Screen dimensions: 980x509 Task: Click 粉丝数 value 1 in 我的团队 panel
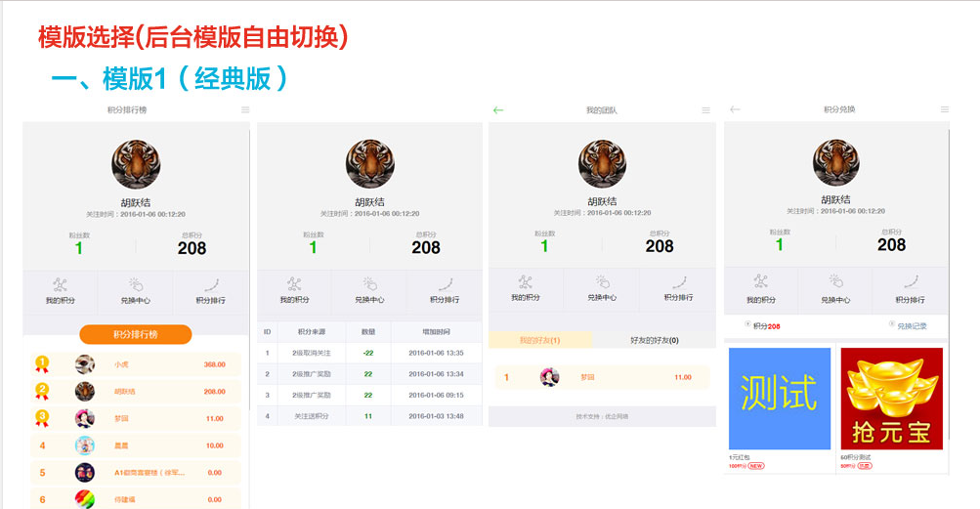coord(544,246)
